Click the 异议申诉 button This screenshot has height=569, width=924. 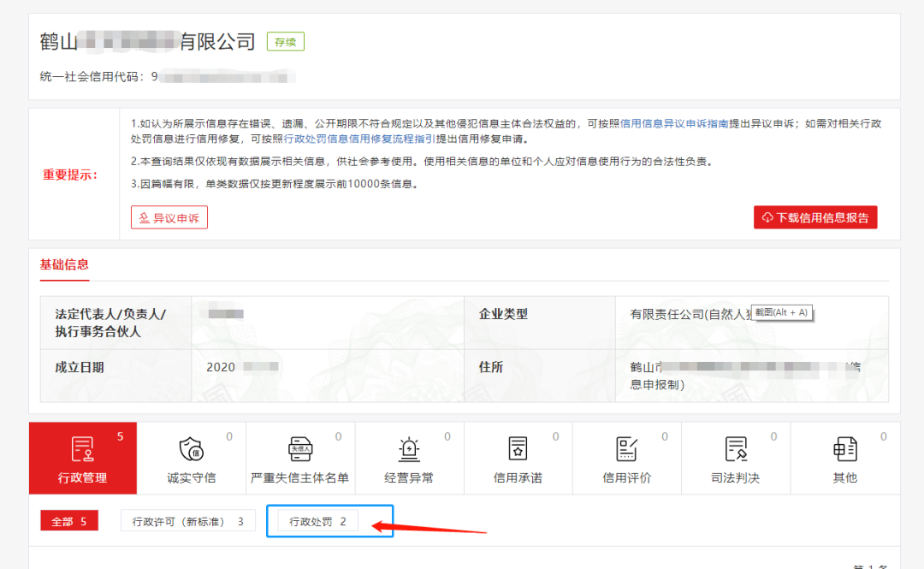pyautogui.click(x=169, y=217)
